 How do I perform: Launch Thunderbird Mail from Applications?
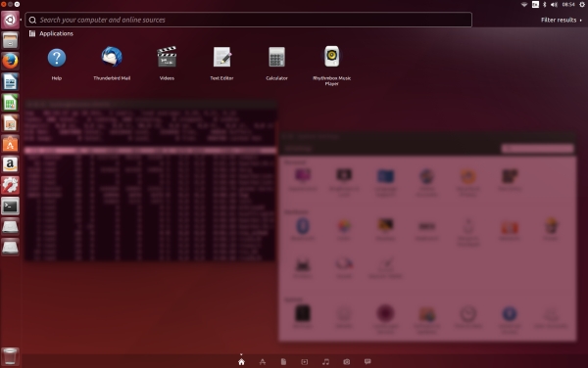point(112,58)
